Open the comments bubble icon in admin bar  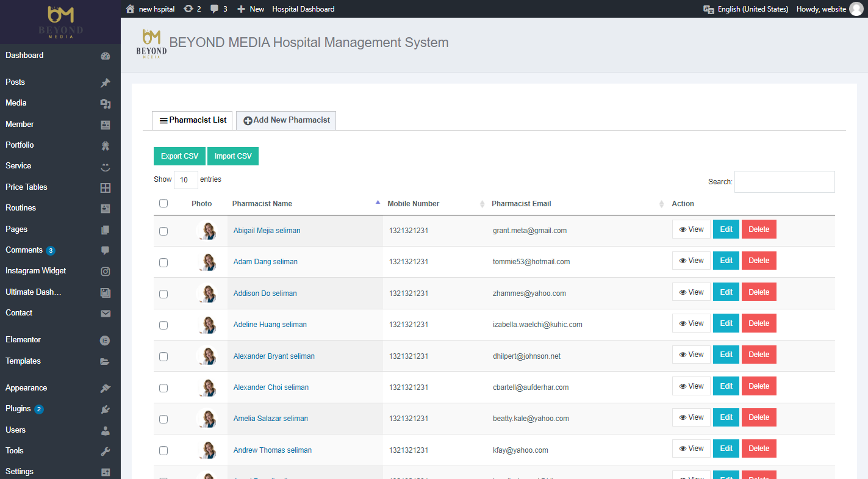215,9
